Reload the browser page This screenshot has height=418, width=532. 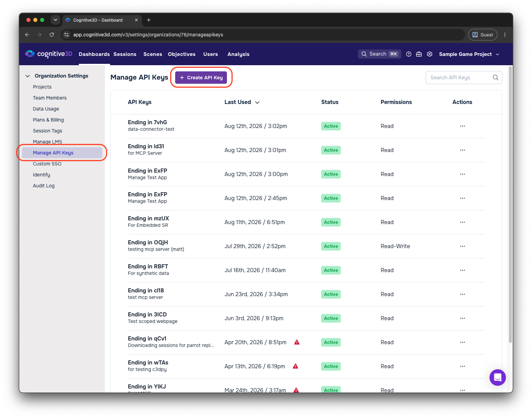pyautogui.click(x=52, y=35)
